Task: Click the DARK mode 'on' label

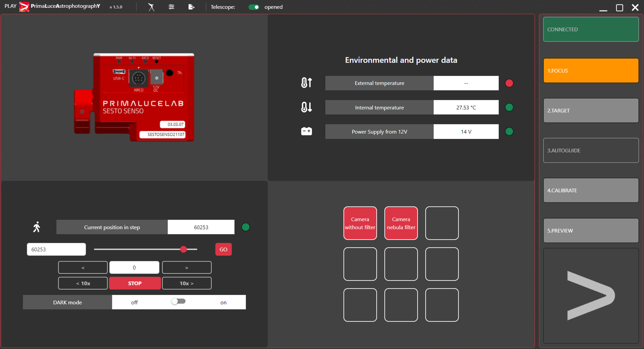Action: [223, 302]
